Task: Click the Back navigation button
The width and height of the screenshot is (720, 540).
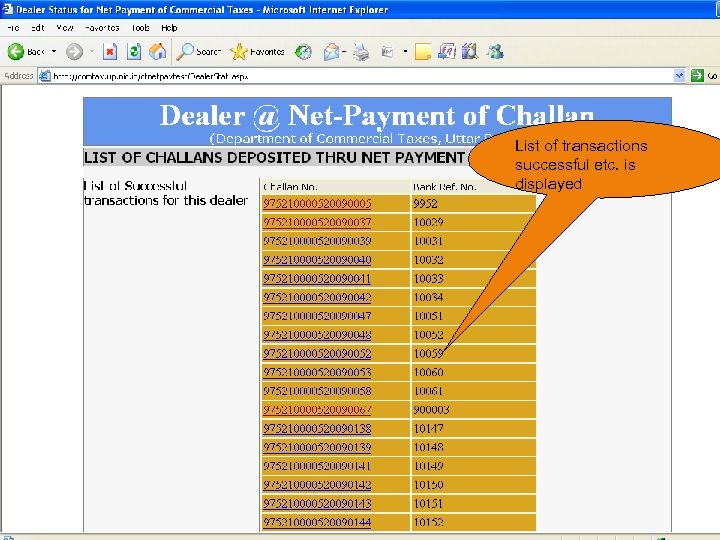Action: 27,51
